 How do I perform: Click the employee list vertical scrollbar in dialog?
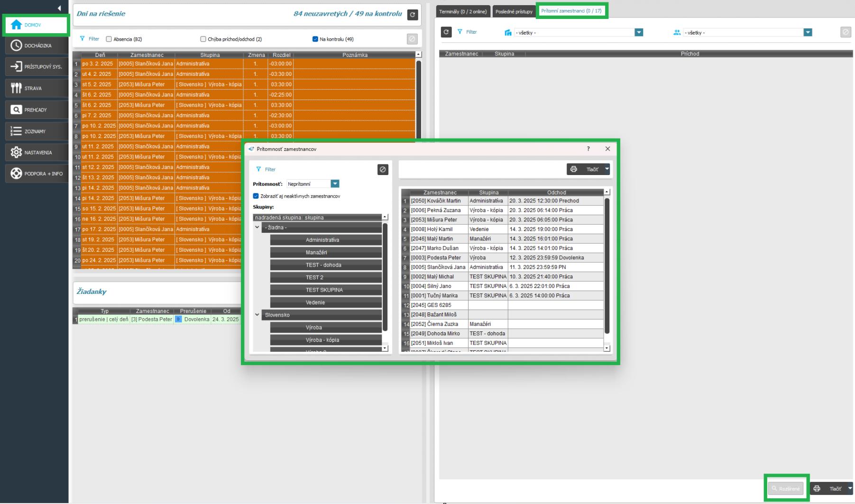tap(607, 266)
